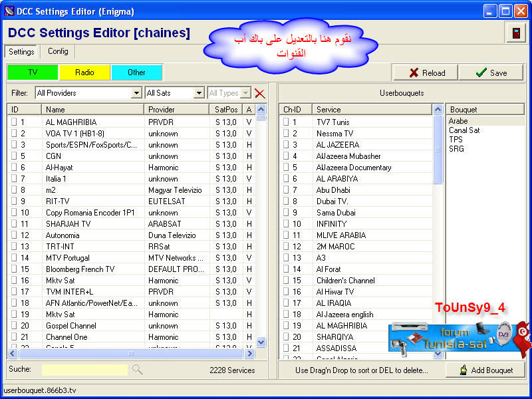This screenshot has height=399, width=532.
Task: Click the Suche search input field
Action: 84,370
